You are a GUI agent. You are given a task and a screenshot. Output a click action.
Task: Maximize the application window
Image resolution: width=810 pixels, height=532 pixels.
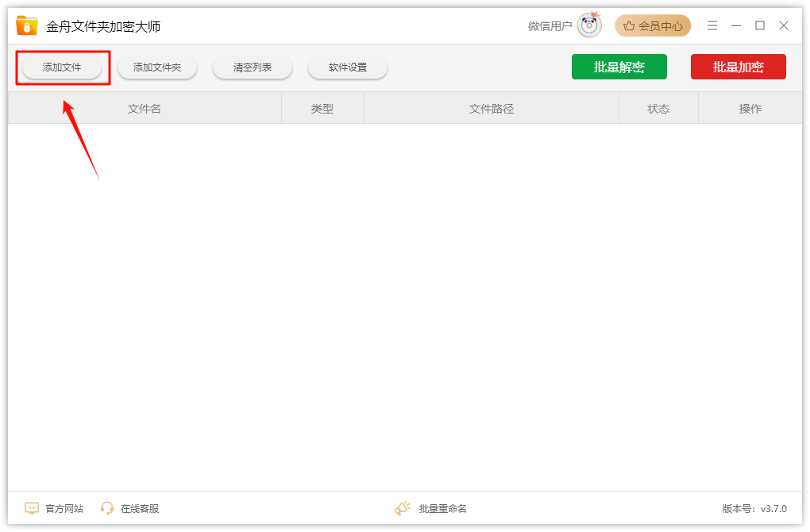point(760,25)
